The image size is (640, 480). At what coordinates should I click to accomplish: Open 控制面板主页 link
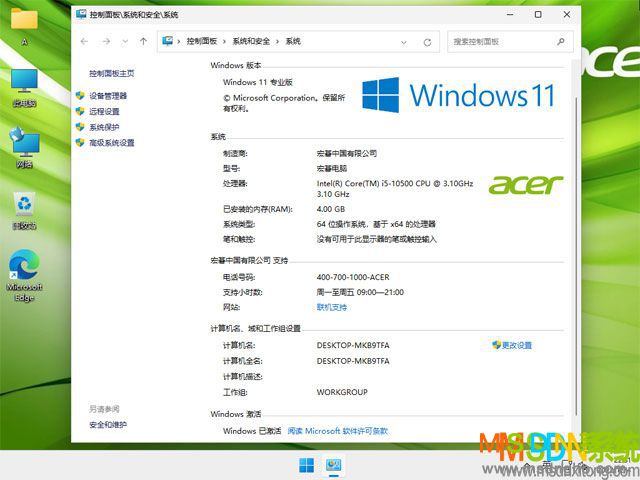pyautogui.click(x=112, y=73)
